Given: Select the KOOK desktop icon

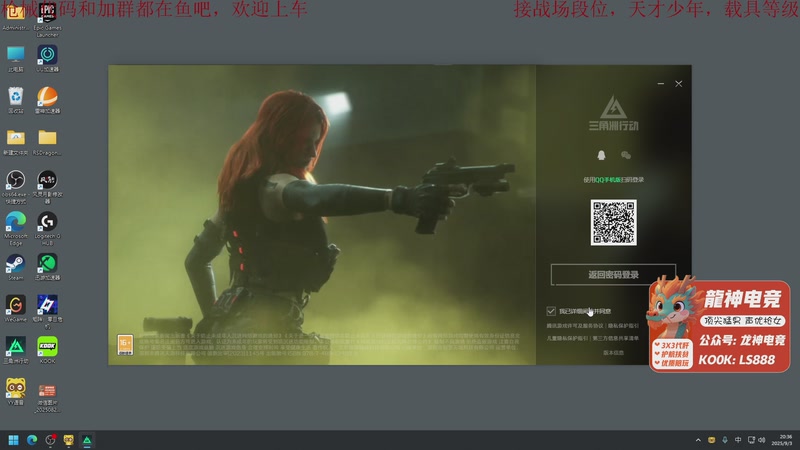Looking at the screenshot, I should (x=47, y=351).
